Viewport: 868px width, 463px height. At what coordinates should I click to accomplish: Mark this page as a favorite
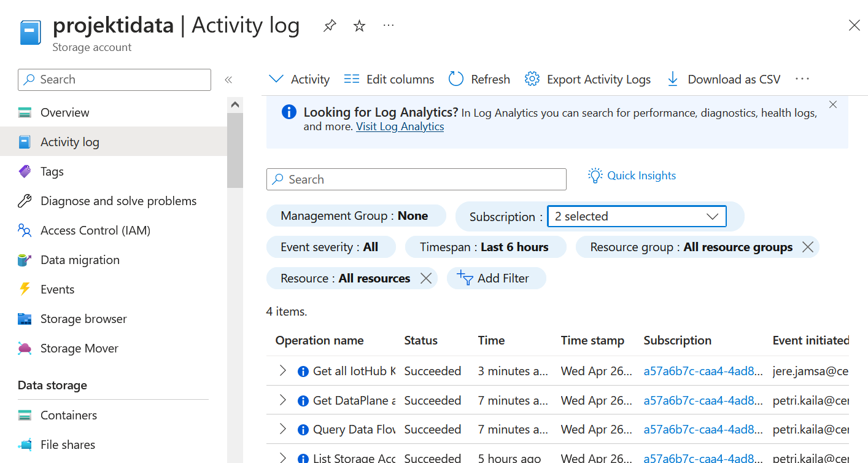point(358,25)
